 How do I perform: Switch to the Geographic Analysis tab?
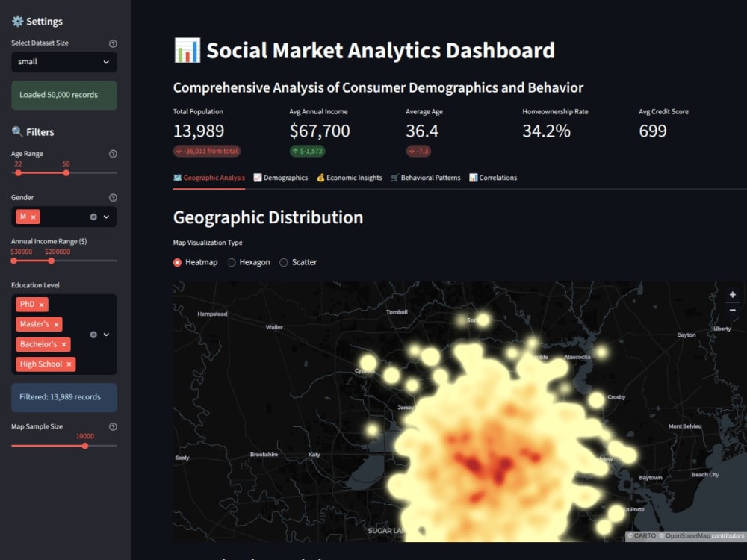(209, 178)
